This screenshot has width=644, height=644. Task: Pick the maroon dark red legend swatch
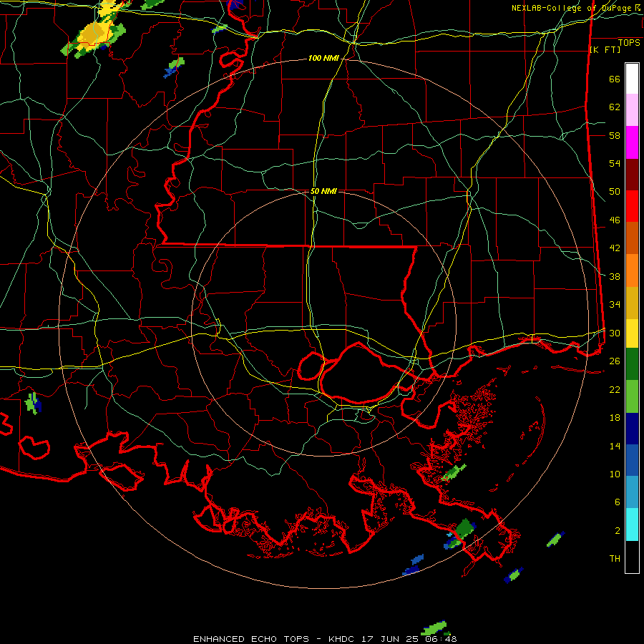632,175
